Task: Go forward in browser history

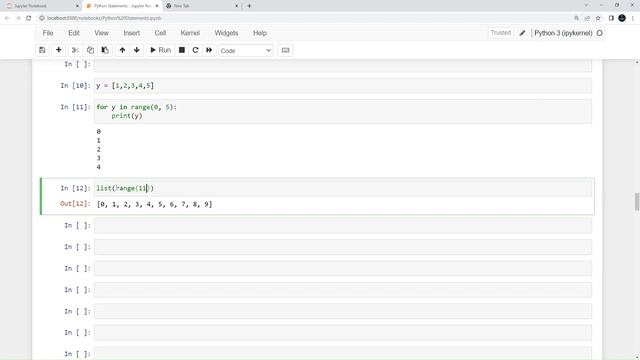Action: (x=18, y=18)
